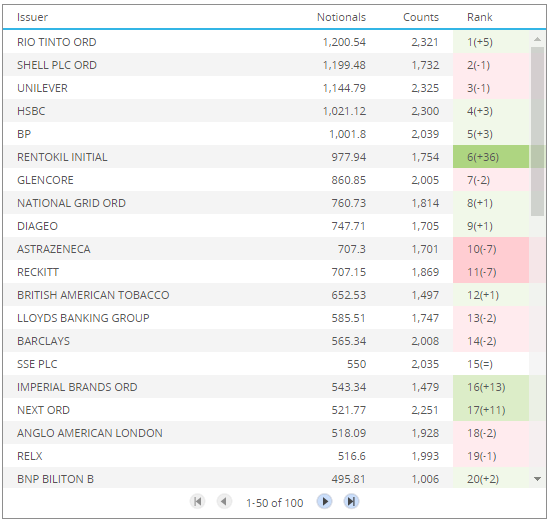Click count value 2,251

coord(425,410)
